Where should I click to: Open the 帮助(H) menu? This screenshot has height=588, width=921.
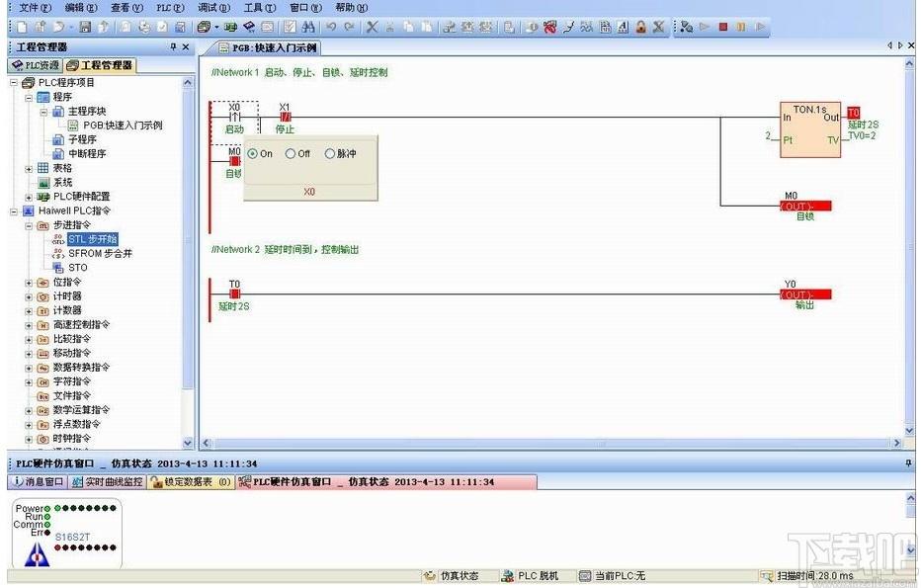coord(351,8)
